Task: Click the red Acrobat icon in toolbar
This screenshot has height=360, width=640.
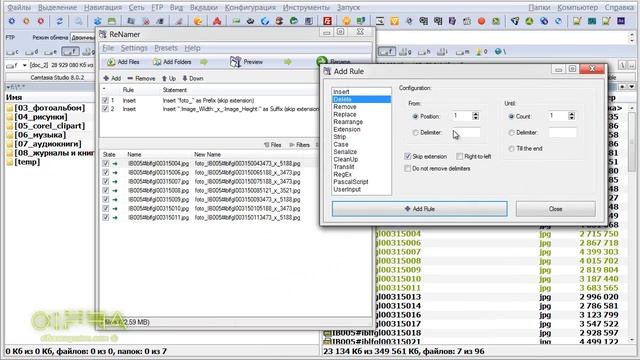Action: coord(217,21)
